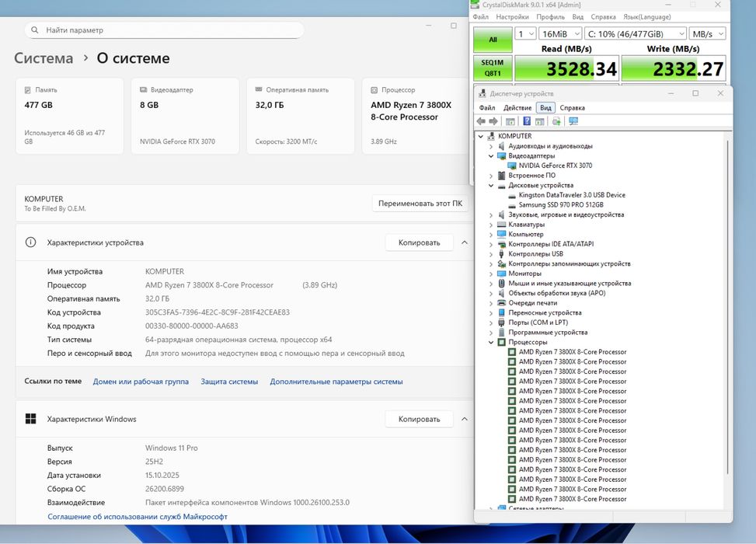
Task: Open Профиль menu in CrystalDiskMark
Action: point(550,17)
